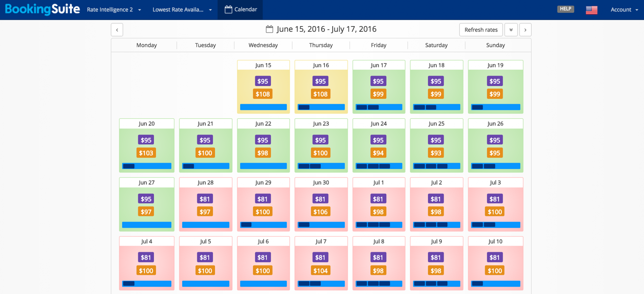
Task: Select the Jul 3 date header
Action: pos(495,182)
